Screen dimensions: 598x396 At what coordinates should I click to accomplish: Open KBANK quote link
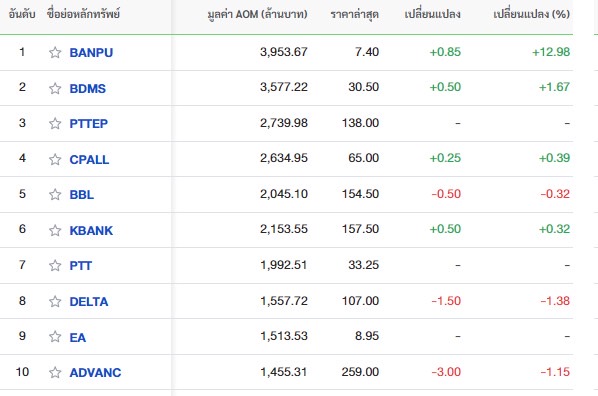click(x=91, y=230)
